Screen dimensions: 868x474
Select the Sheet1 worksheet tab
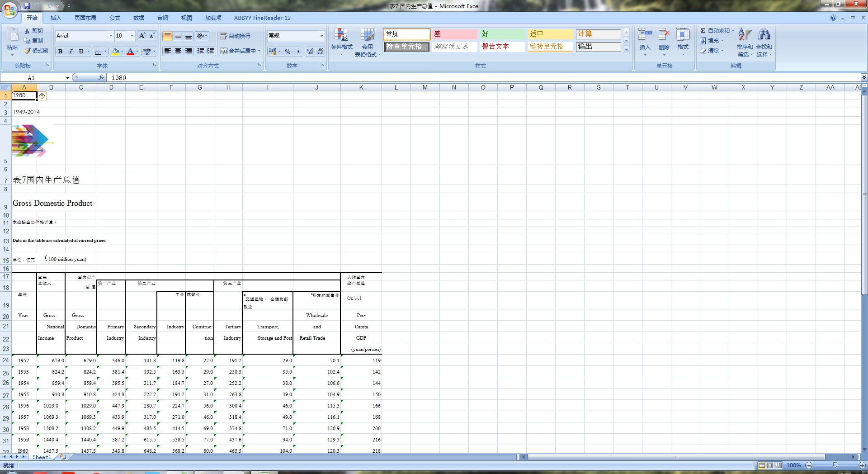tap(42, 457)
